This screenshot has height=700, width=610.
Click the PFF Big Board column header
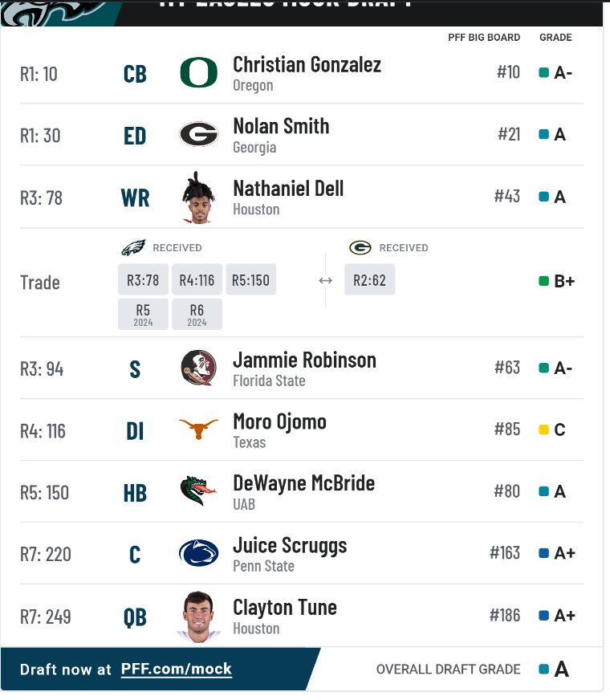point(484,38)
